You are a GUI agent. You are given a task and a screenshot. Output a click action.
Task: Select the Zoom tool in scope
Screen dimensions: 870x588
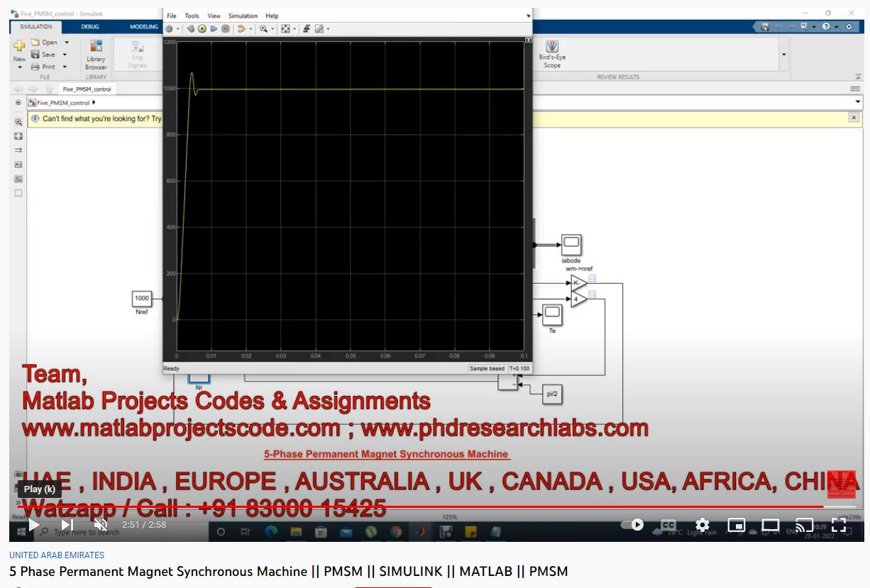coord(263,29)
